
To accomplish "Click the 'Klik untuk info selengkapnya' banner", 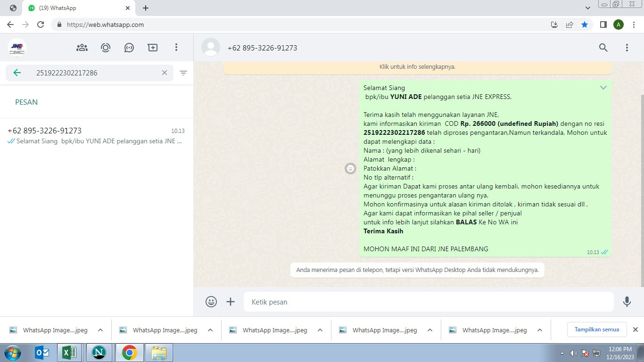I will 417,67.
